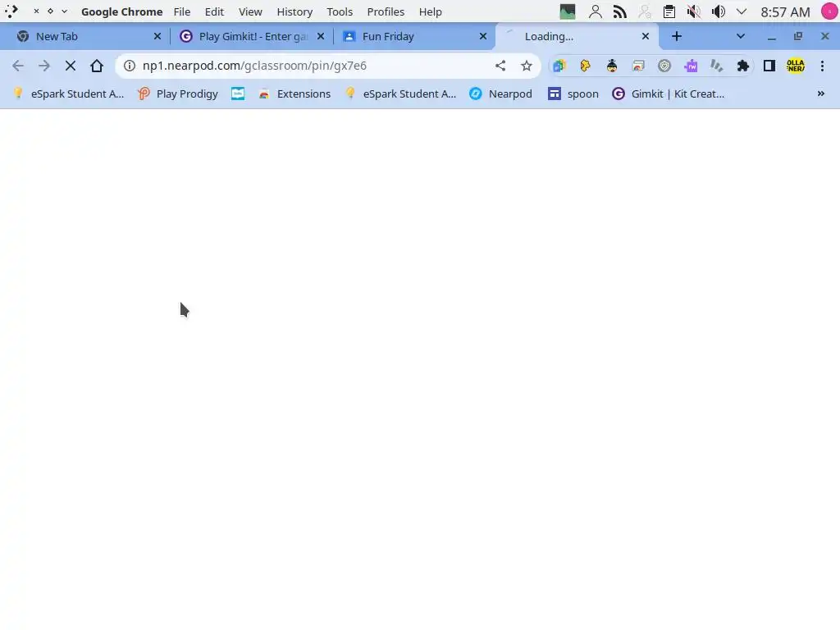Click the bee extension icon

click(x=612, y=66)
